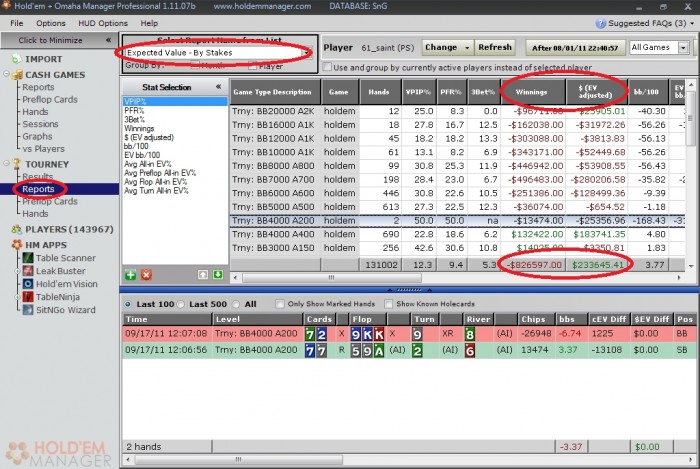700x469 pixels.
Task: Click move stat up arrow icon
Action: point(203,274)
